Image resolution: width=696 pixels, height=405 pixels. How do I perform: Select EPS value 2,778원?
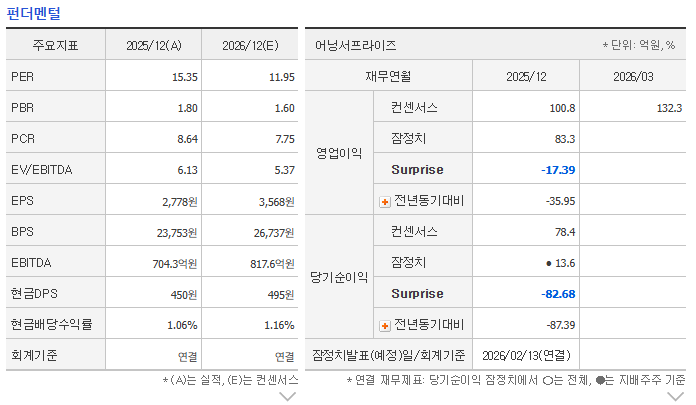[x=180, y=202]
